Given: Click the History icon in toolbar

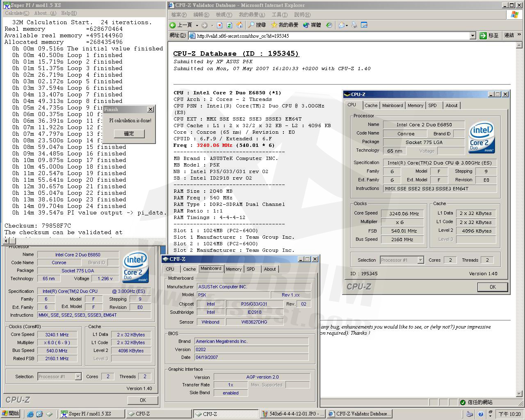Looking at the screenshot, I should (329, 25).
